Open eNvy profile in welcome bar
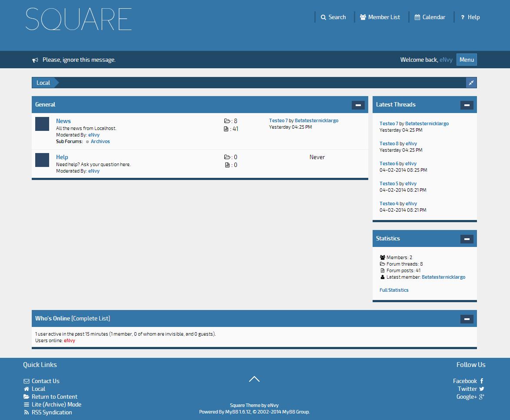Image resolution: width=510 pixels, height=420 pixels. click(x=446, y=60)
